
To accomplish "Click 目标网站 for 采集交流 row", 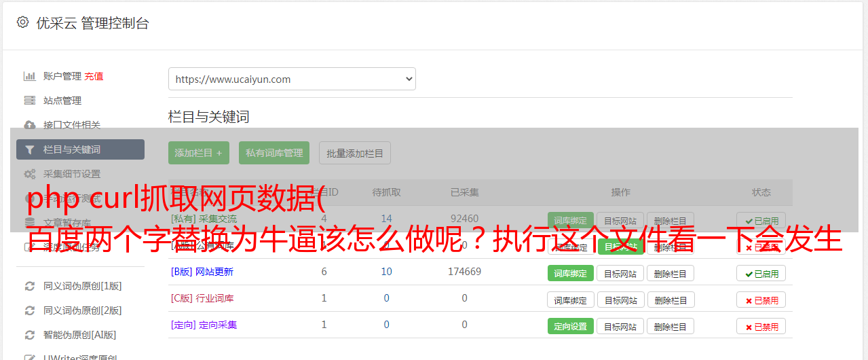I will click(x=620, y=220).
